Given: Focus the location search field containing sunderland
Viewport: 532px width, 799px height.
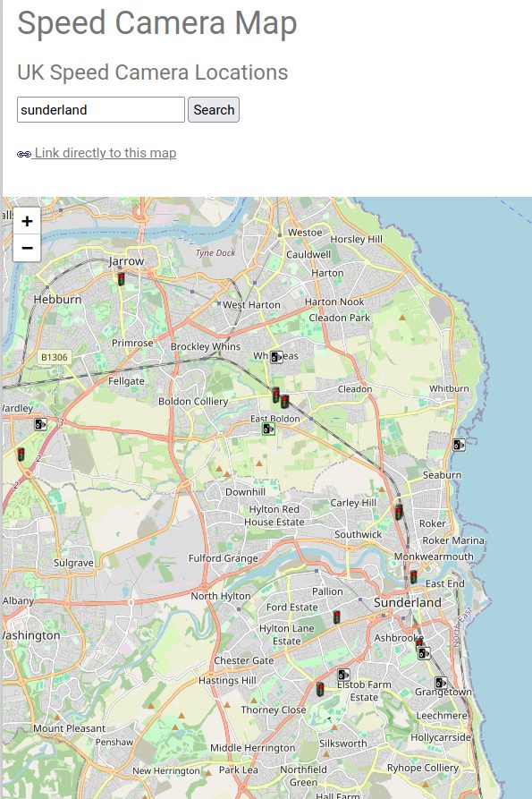Looking at the screenshot, I should (101, 109).
